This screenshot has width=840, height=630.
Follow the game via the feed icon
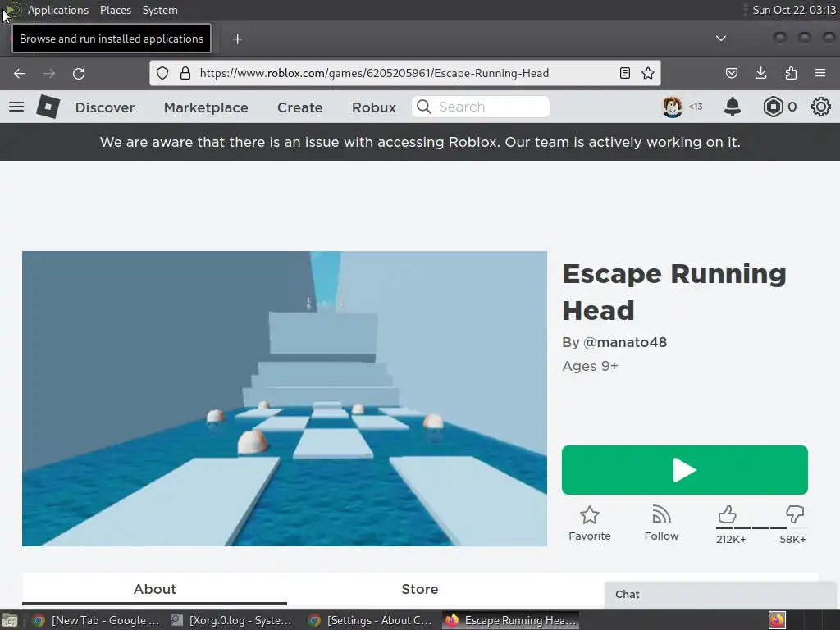662,515
